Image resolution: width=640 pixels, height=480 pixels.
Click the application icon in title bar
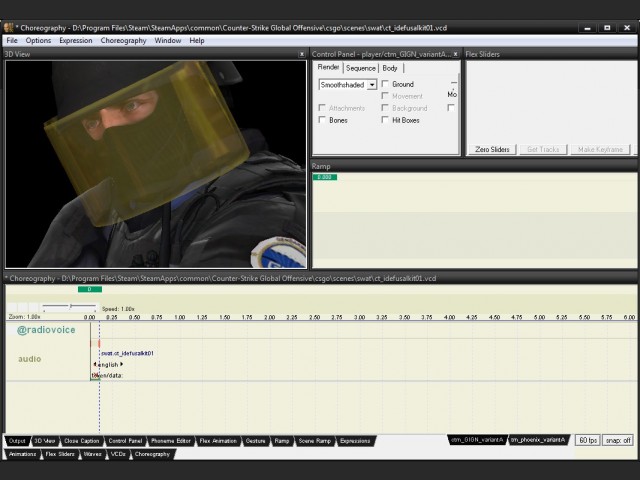pos(9,28)
